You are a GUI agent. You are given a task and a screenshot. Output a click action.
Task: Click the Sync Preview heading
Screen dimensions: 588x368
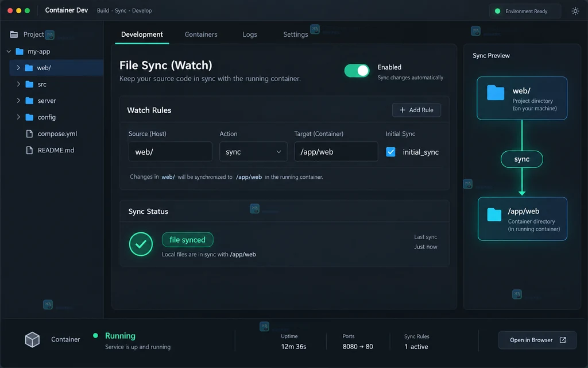tap(492, 56)
